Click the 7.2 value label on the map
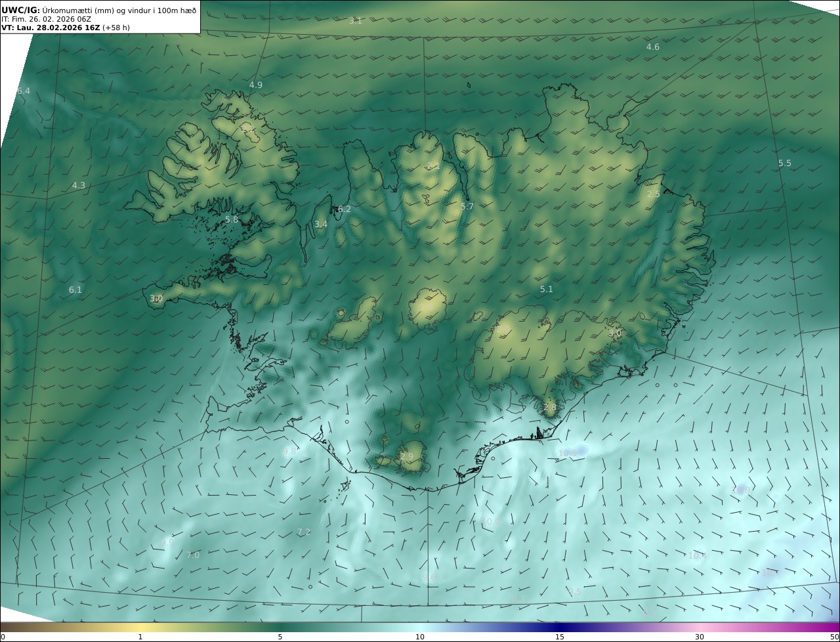Image resolution: width=840 pixels, height=642 pixels. click(x=303, y=532)
